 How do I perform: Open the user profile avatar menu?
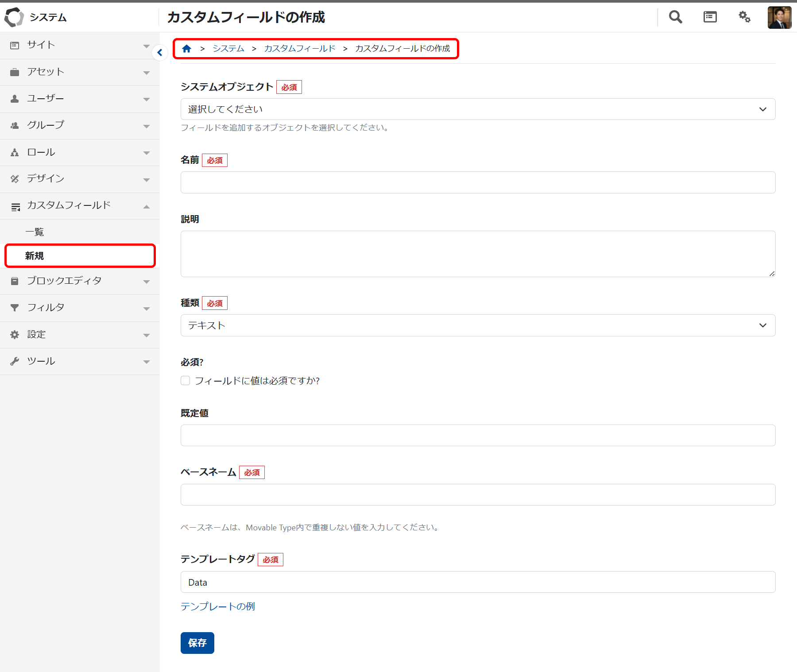point(779,18)
